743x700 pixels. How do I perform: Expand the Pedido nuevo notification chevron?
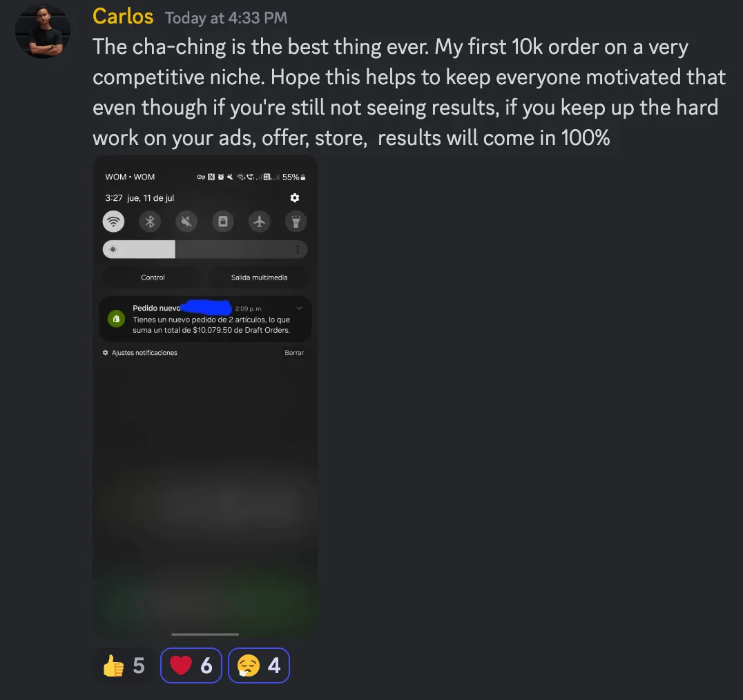click(300, 309)
